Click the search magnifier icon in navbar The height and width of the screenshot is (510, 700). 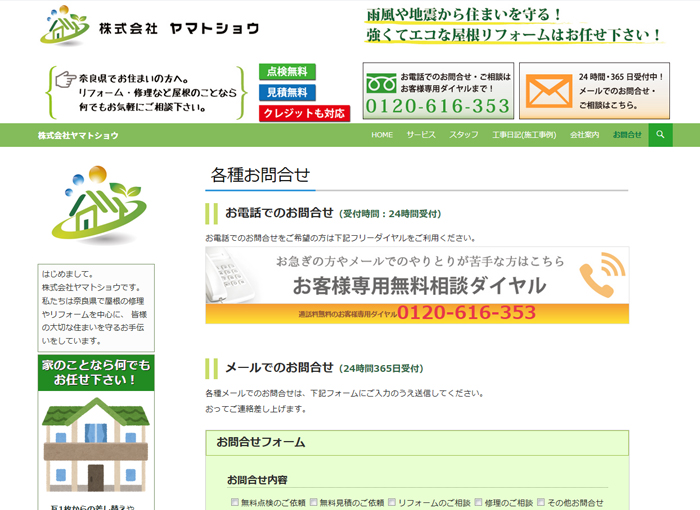[660, 135]
